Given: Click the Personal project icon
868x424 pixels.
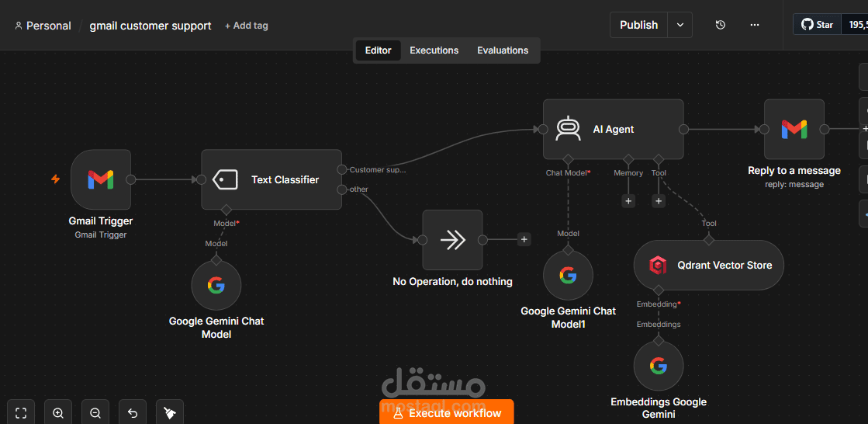Looking at the screenshot, I should coord(19,26).
